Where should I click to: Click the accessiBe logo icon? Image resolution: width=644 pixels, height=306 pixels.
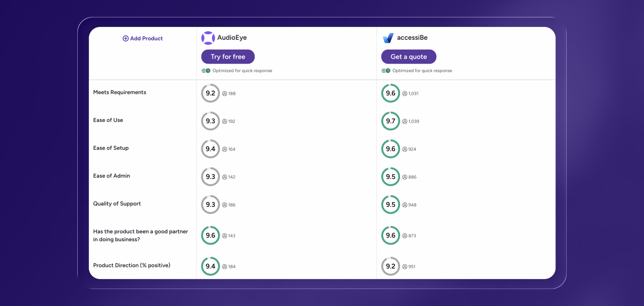(x=388, y=37)
